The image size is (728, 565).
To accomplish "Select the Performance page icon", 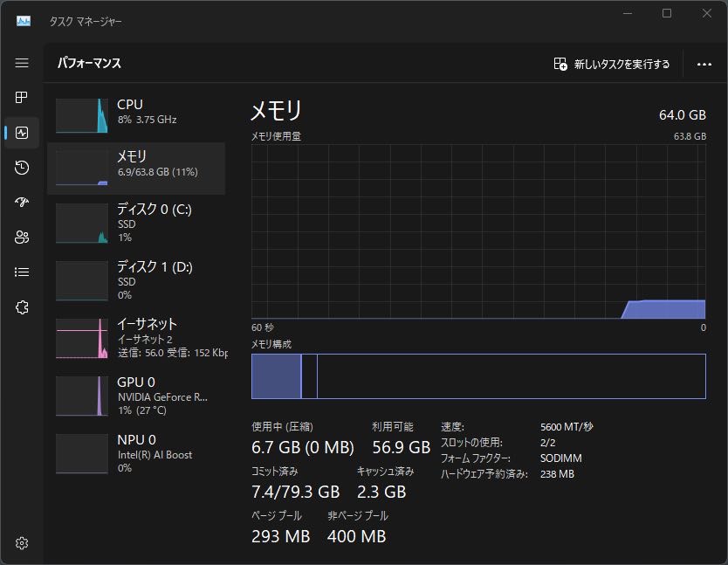I will 22,133.
